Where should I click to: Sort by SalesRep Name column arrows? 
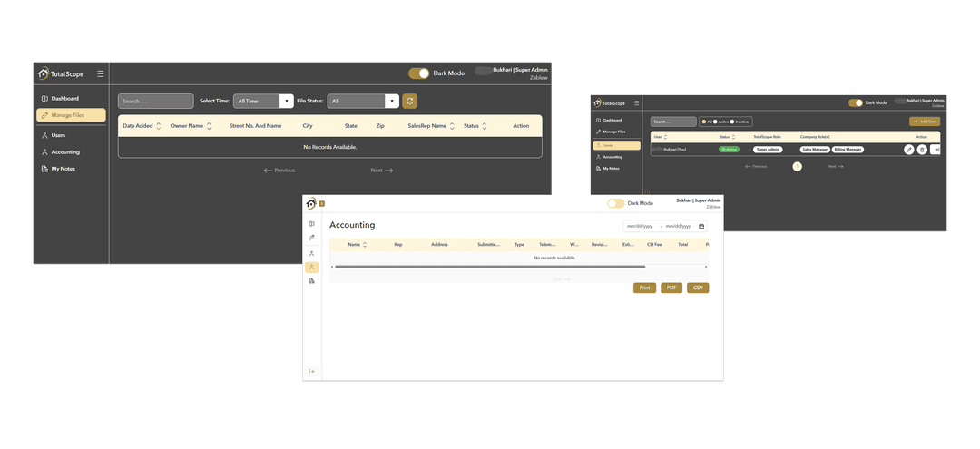452,125
